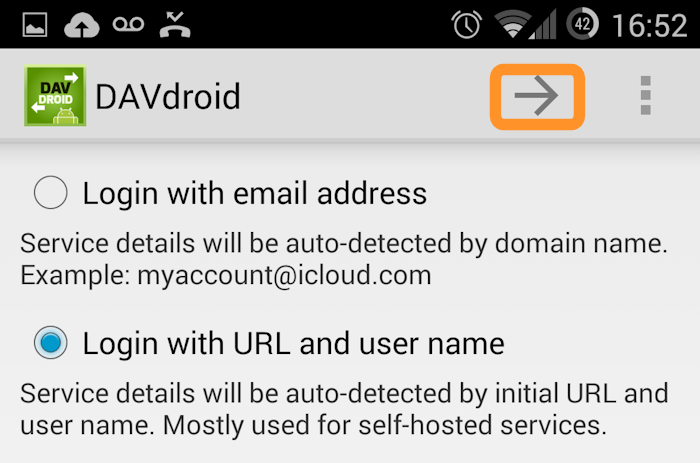Tap the cloud upload notification icon
The width and height of the screenshot is (700, 463).
pyautogui.click(x=82, y=25)
